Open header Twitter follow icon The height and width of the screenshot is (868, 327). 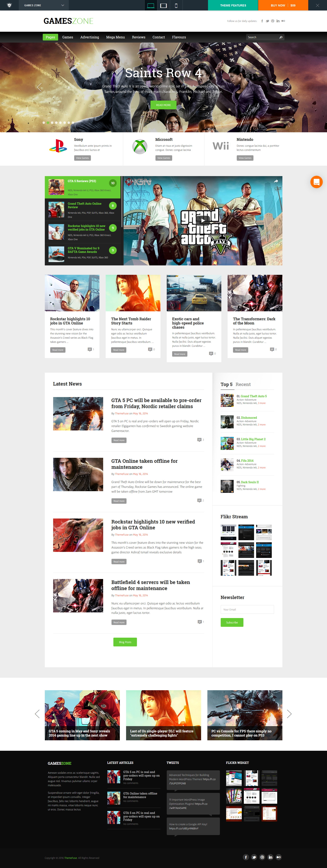tap(267, 21)
